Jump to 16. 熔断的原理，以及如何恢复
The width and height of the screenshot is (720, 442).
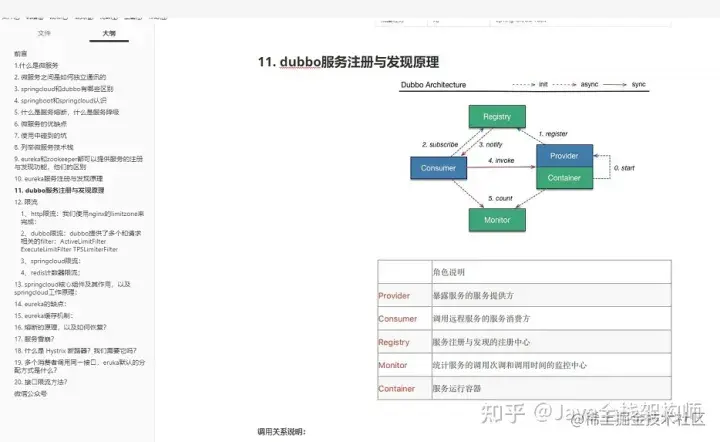point(60,327)
